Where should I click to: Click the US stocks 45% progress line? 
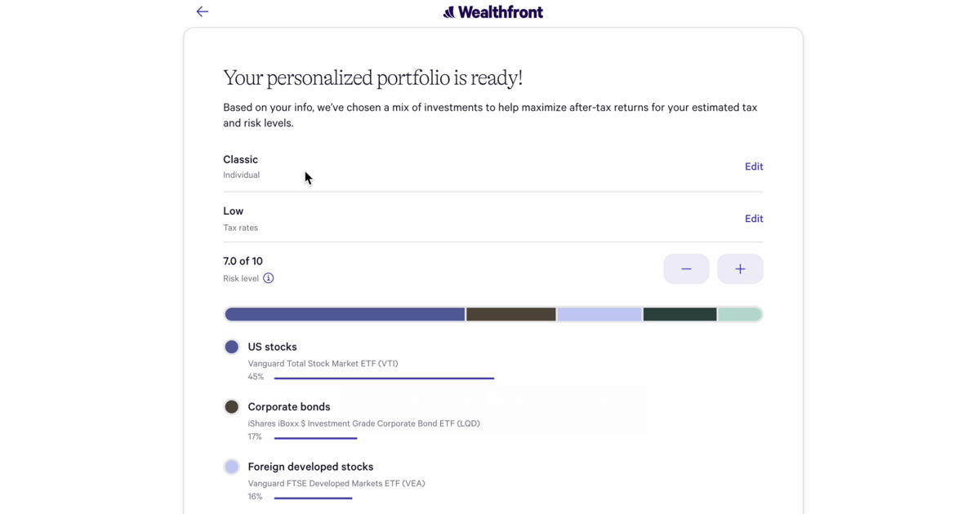(384, 379)
